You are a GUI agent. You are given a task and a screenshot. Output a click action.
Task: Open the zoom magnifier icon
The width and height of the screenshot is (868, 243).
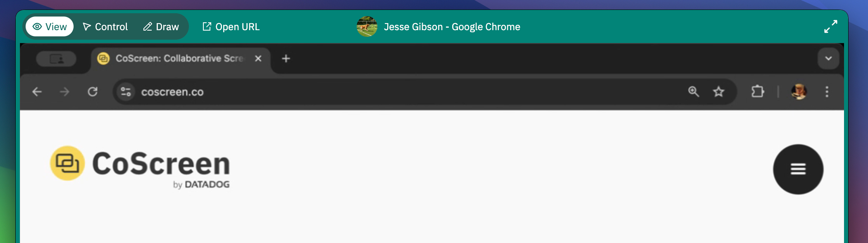tap(694, 92)
